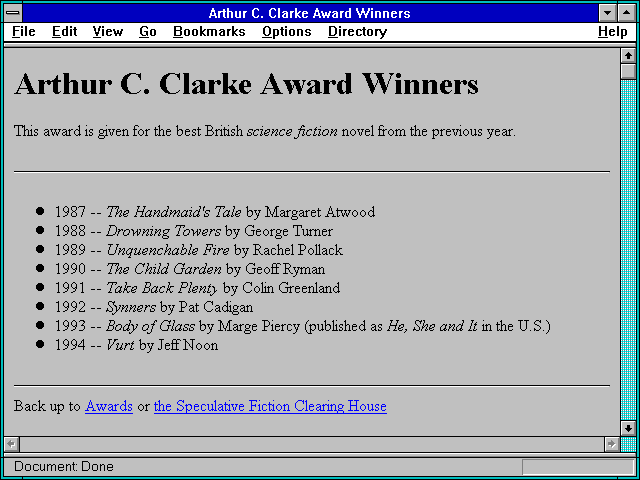Click the window title bar text
The image size is (640, 480).
(309, 13)
